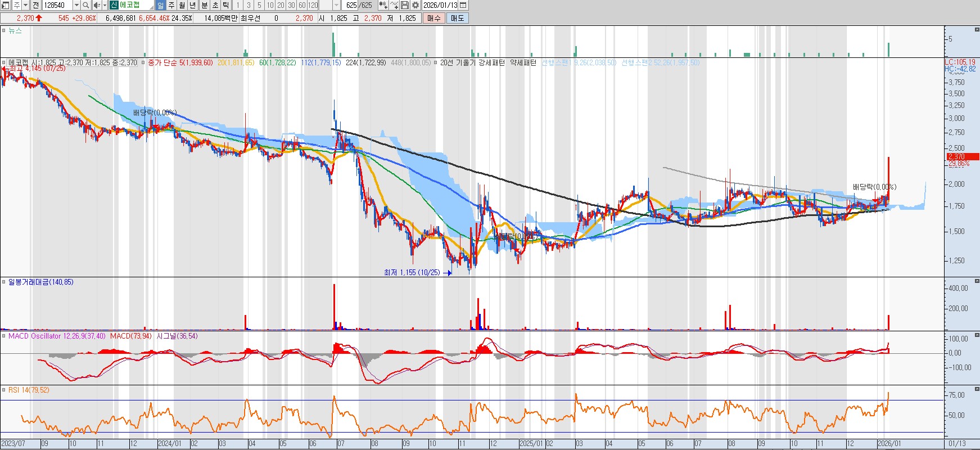Open the calendar date picker icon

point(463,5)
